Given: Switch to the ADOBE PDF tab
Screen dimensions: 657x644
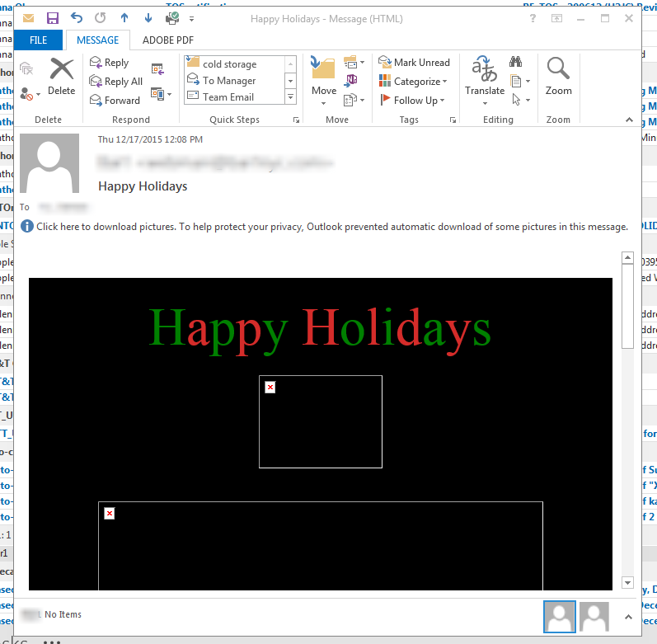Looking at the screenshot, I should [x=169, y=39].
